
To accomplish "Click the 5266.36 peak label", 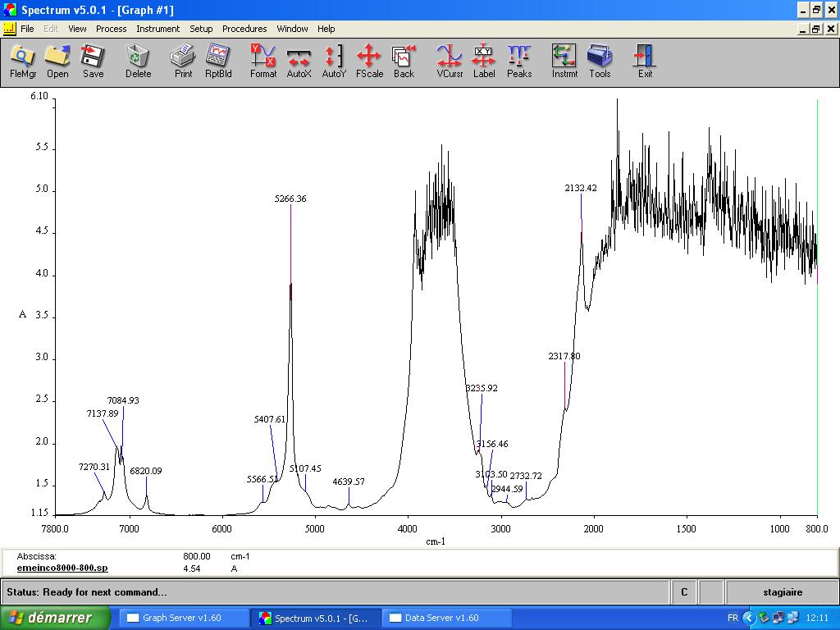I will [x=290, y=199].
